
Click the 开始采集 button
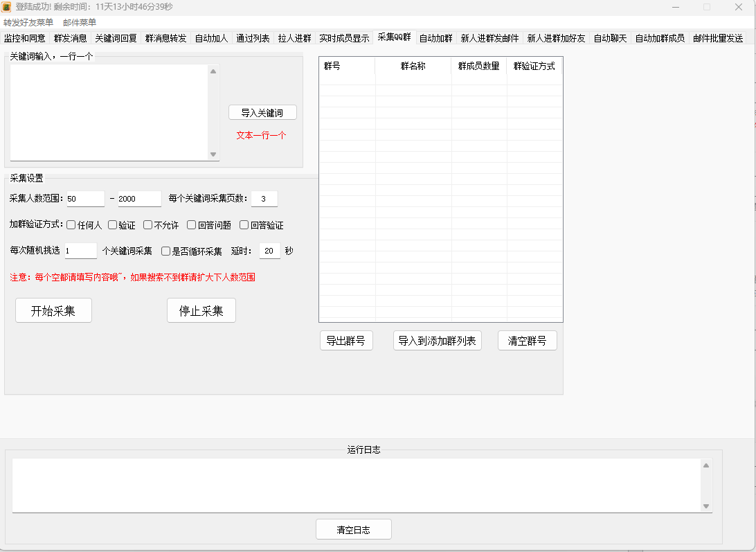[53, 310]
